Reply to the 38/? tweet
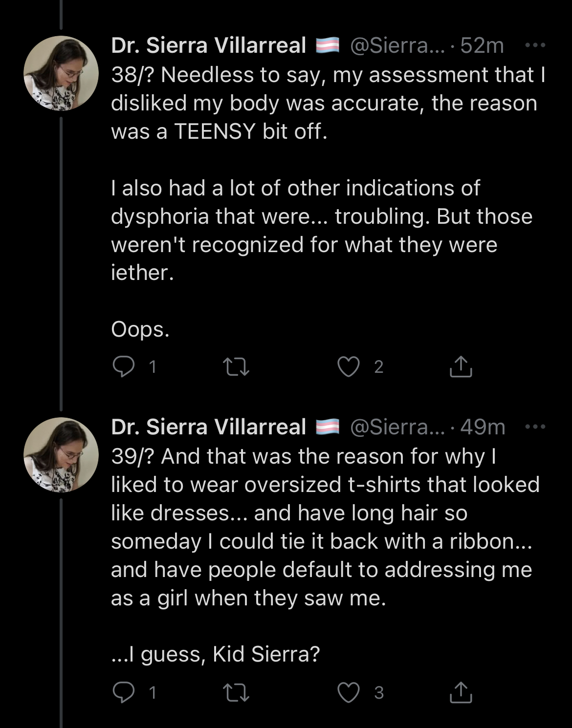 (124, 366)
